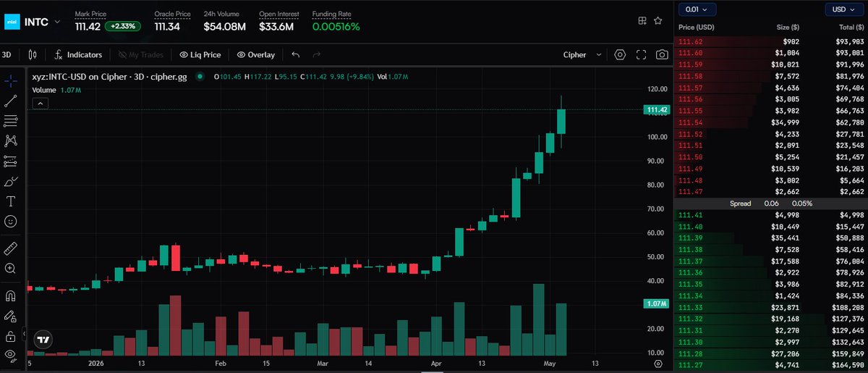The width and height of the screenshot is (868, 373).
Task: Select bid order at price 111.41
Action: pos(771,214)
